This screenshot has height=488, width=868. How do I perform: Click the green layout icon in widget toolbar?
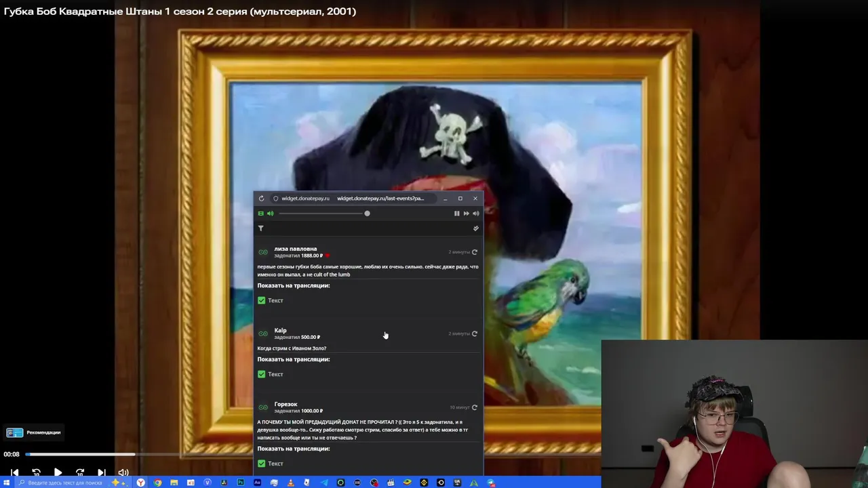pos(260,213)
